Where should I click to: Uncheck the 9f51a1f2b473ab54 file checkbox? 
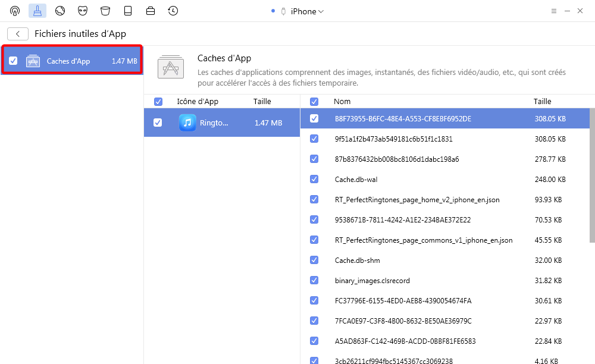(x=314, y=139)
